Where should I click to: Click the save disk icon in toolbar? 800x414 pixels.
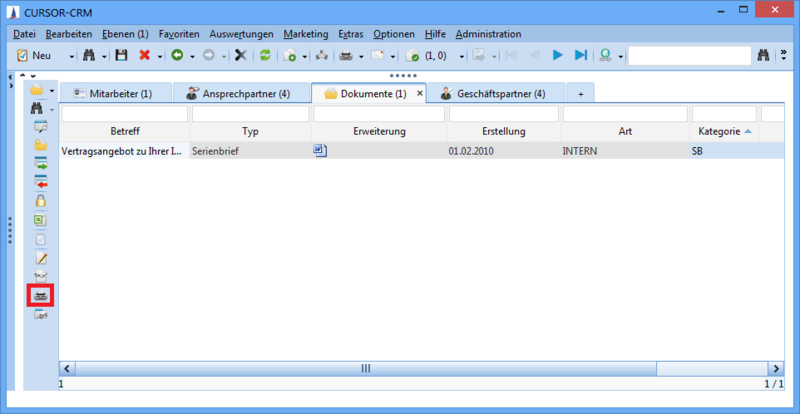(121, 55)
